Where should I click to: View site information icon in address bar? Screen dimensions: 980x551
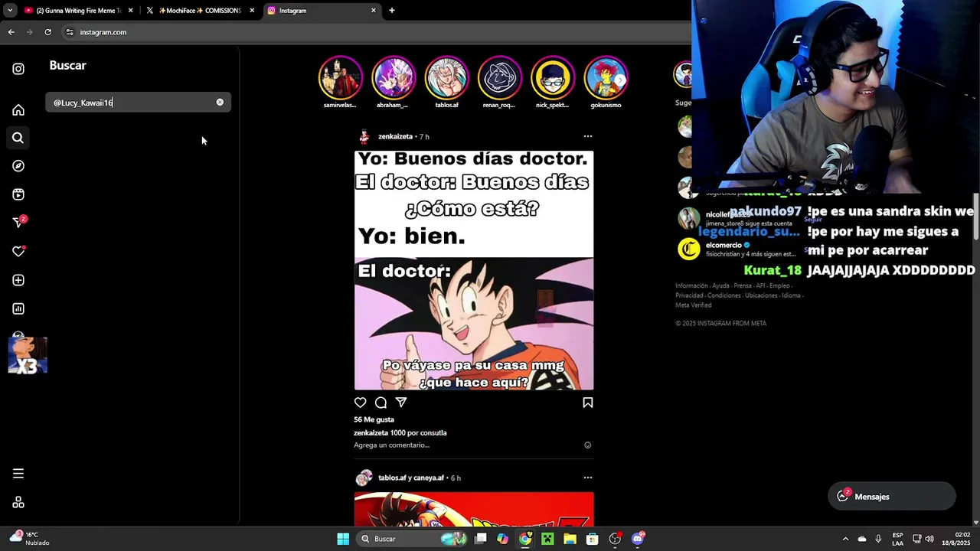tap(70, 32)
